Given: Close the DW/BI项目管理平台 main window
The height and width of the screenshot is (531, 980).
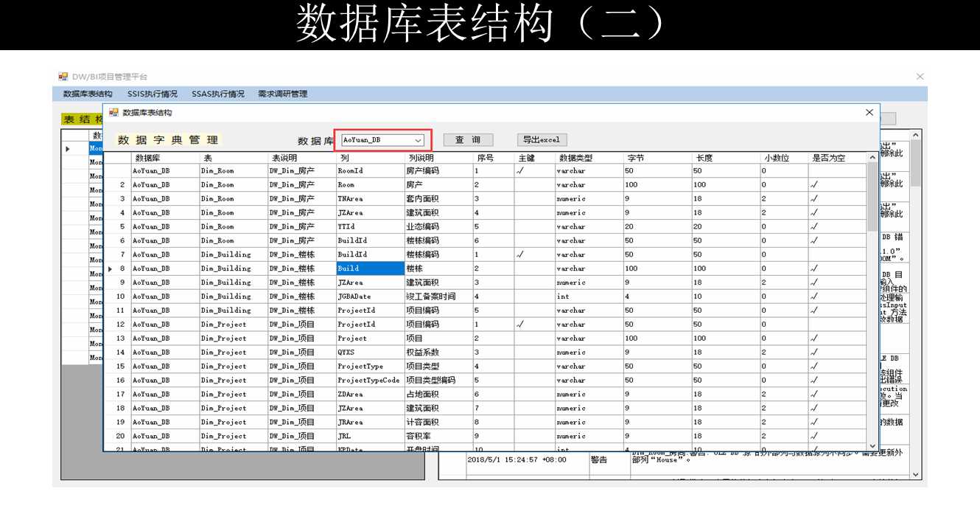Looking at the screenshot, I should click(920, 77).
